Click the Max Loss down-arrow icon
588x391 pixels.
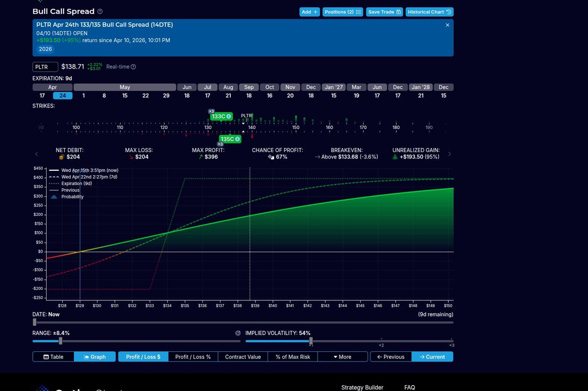[x=131, y=157]
